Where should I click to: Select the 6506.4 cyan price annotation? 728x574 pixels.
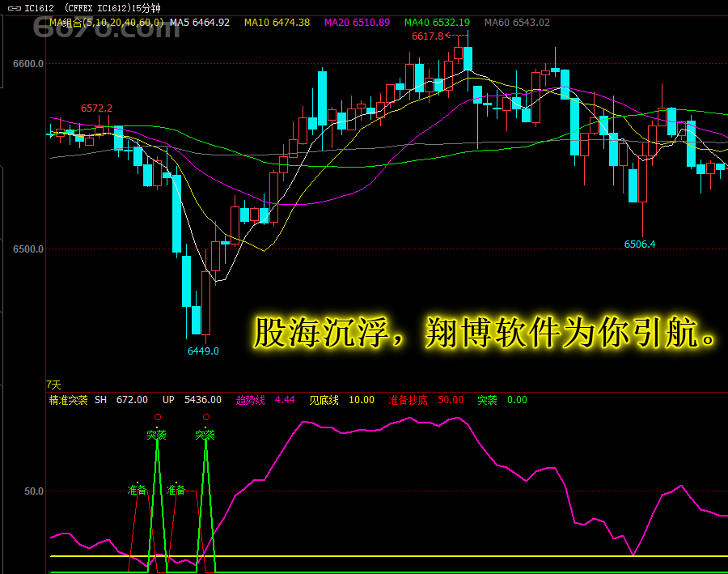click(x=640, y=244)
